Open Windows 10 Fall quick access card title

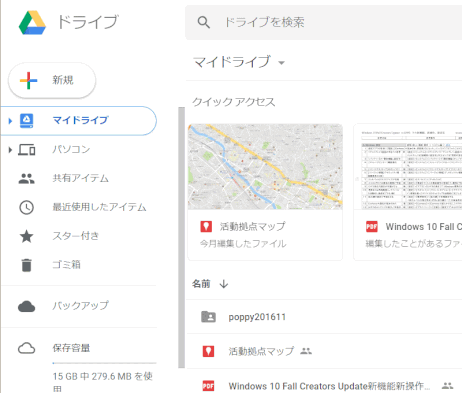(x=424, y=227)
